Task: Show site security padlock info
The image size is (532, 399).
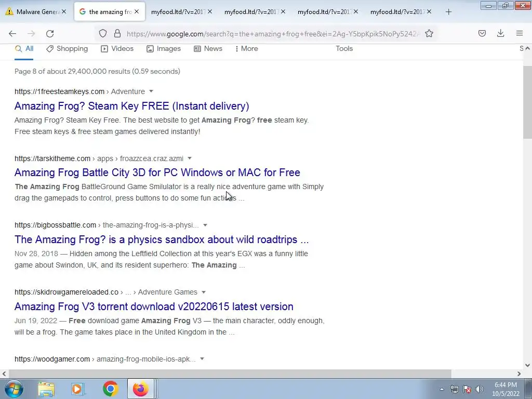Action: 117,33
